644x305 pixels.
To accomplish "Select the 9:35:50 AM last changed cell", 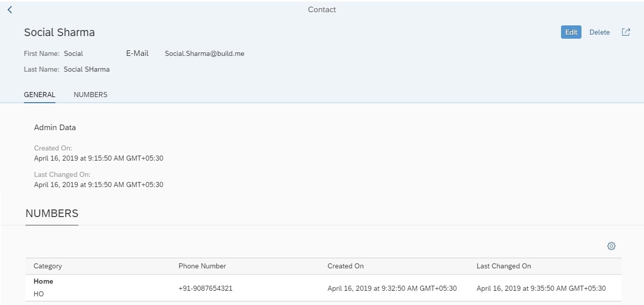I will (x=541, y=288).
